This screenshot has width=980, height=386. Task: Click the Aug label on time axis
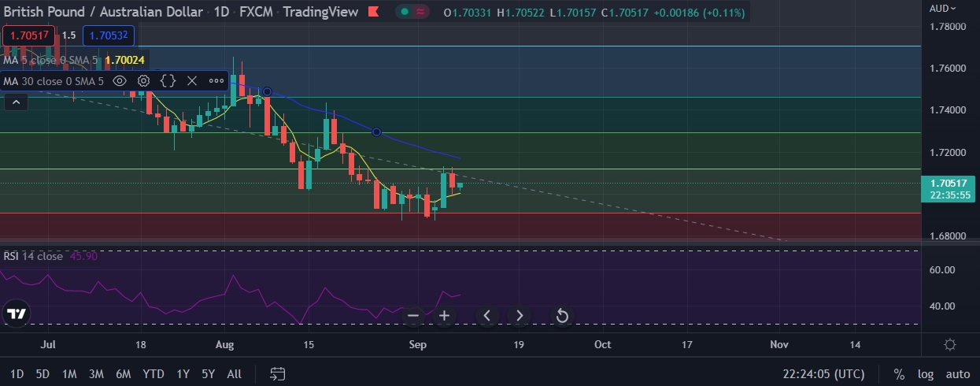[225, 345]
